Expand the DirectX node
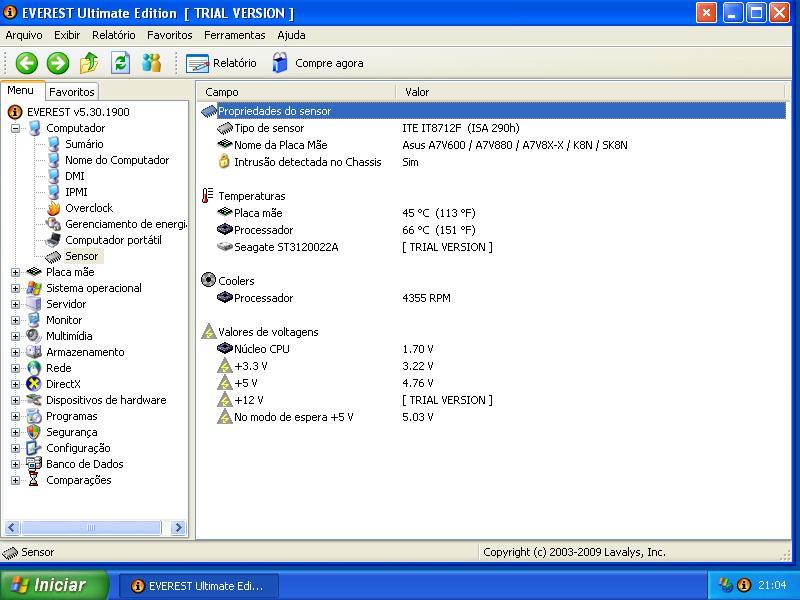800x600 pixels. [x=15, y=384]
